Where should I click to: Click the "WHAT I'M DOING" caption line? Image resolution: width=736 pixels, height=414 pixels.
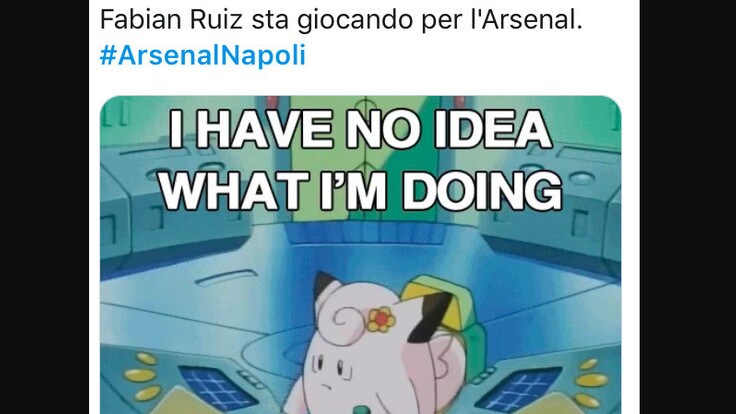360,190
